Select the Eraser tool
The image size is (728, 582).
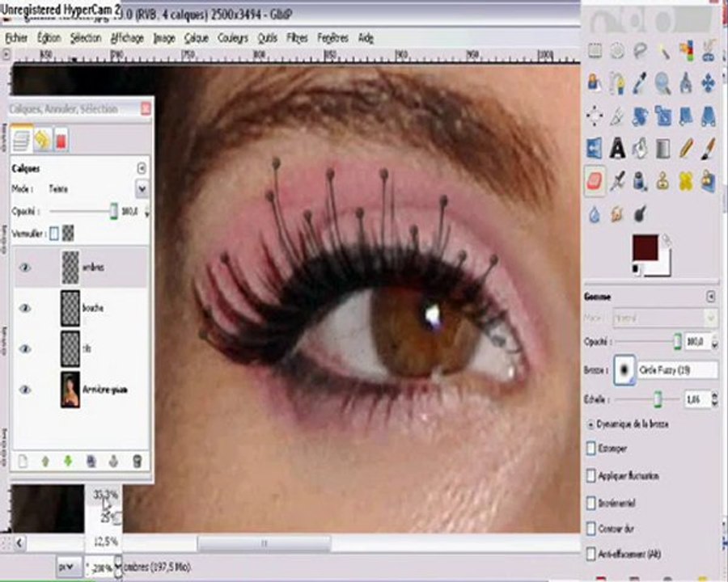coord(595,181)
